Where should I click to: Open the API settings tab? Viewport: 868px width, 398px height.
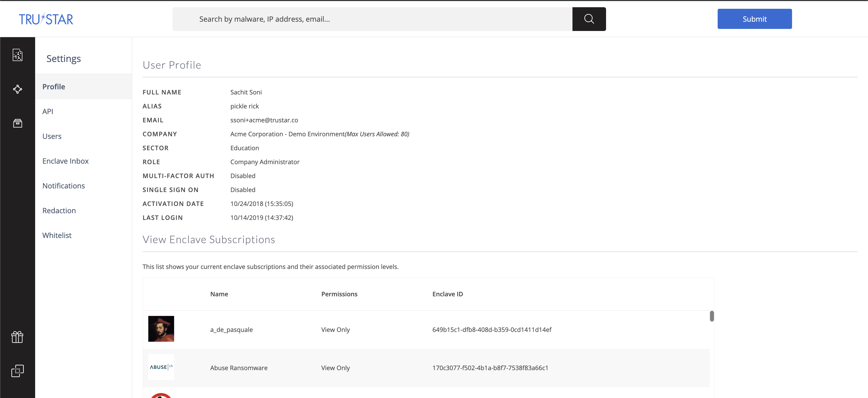(83, 112)
